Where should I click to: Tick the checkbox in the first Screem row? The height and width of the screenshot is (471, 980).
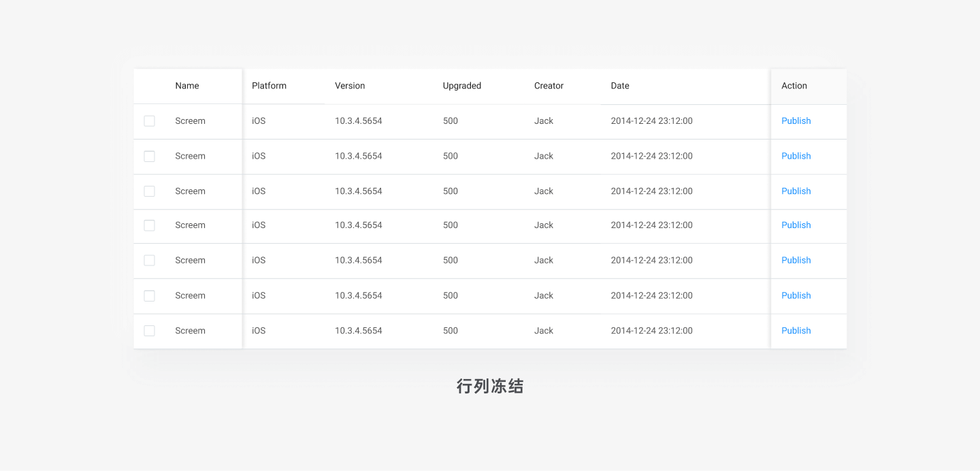click(x=150, y=121)
